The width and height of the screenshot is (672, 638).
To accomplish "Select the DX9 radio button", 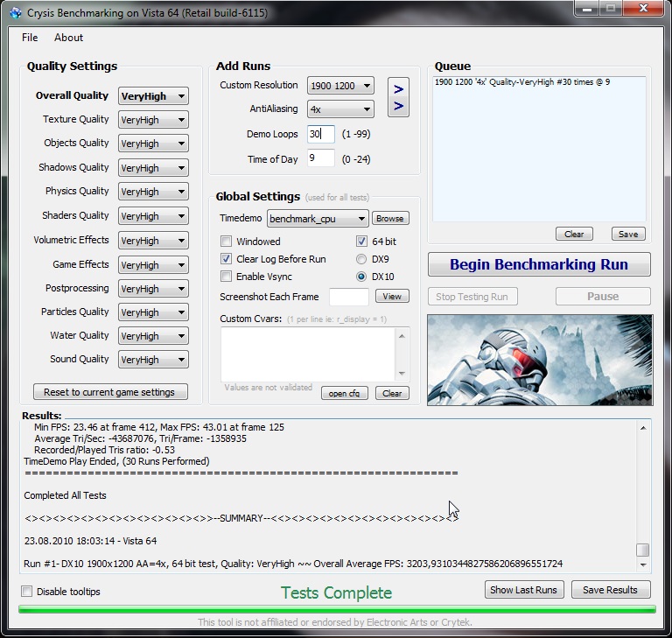I will coord(361,259).
